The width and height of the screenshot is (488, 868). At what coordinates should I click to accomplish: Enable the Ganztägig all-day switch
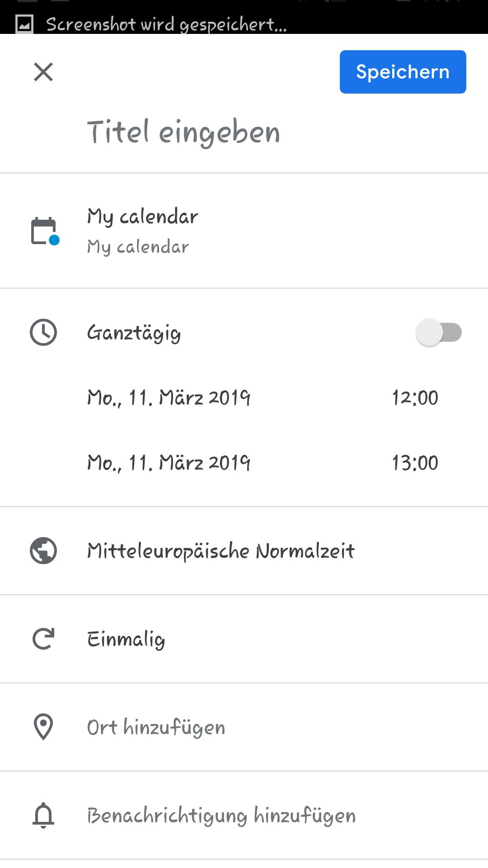click(438, 333)
